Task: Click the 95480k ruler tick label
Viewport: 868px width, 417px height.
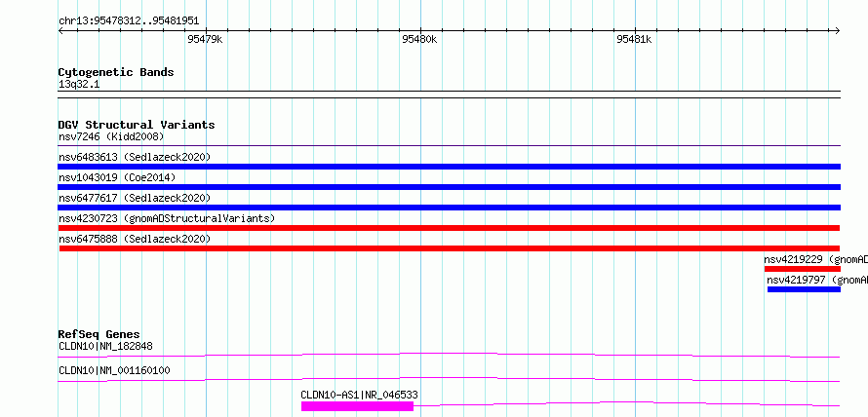Action: tap(419, 39)
